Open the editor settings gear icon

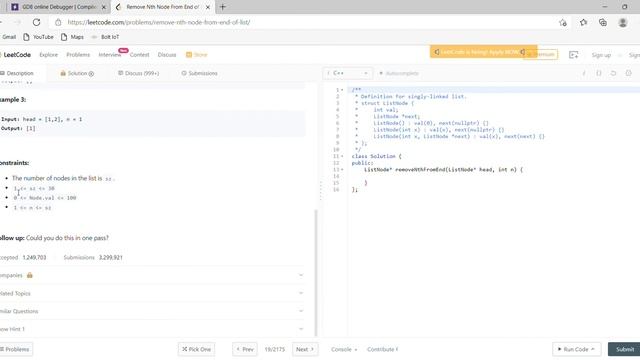pyautogui.click(x=629, y=73)
